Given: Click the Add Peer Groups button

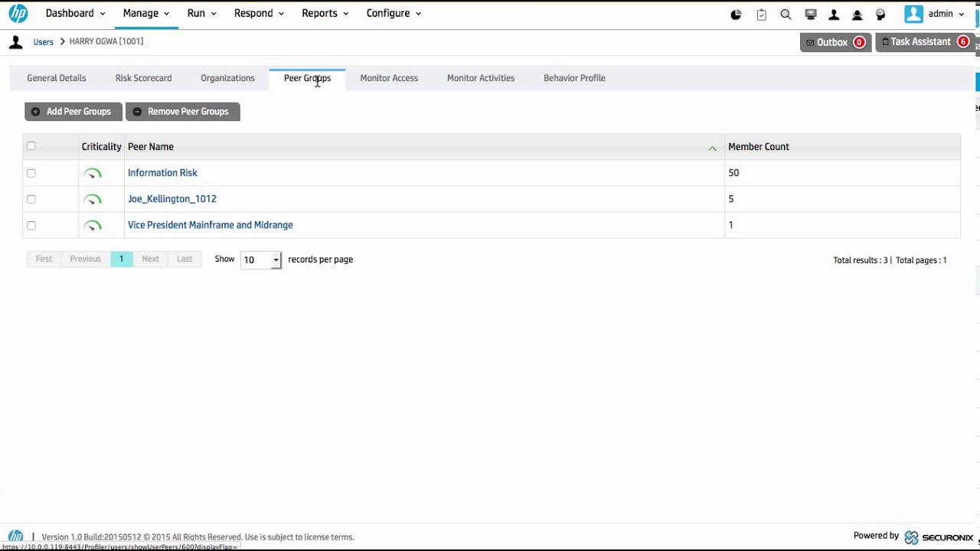Looking at the screenshot, I should click(73, 112).
